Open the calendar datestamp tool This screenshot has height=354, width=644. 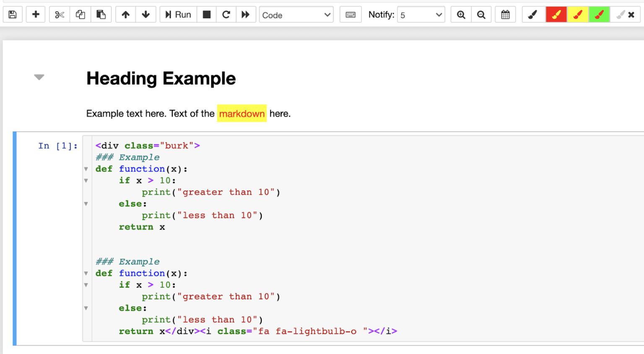pyautogui.click(x=505, y=14)
